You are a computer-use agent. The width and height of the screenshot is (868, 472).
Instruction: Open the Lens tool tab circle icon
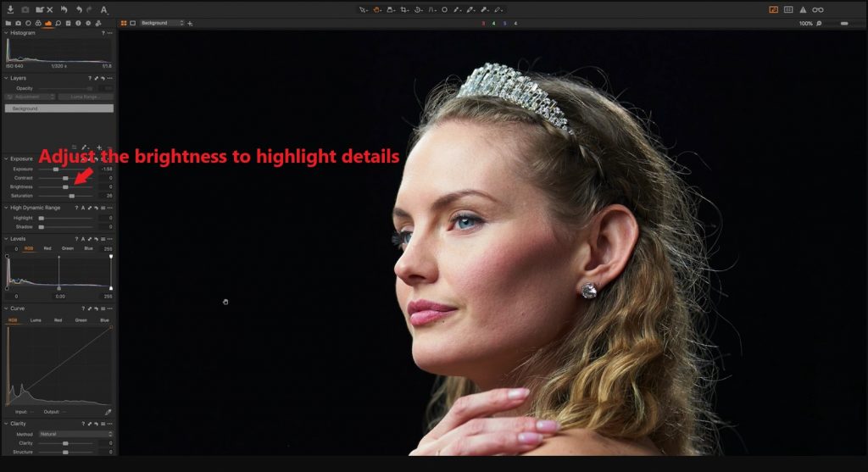coord(28,23)
